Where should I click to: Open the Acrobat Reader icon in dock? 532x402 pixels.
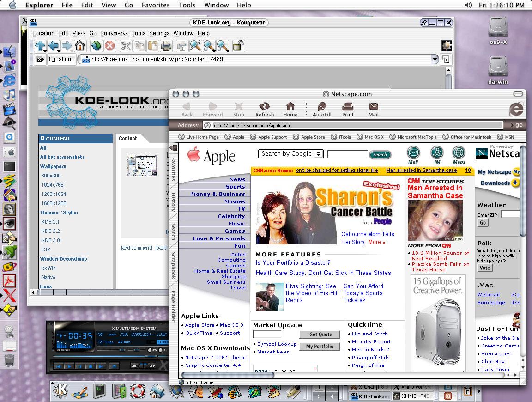click(9, 281)
